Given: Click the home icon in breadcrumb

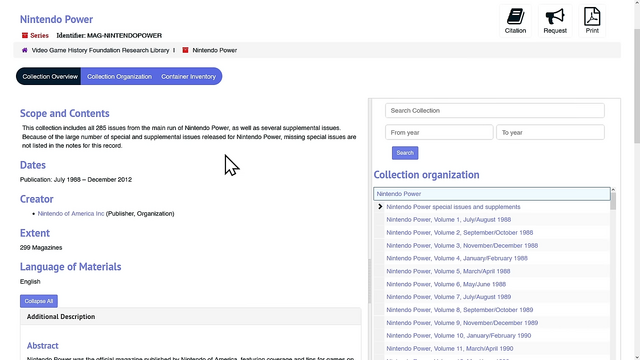Looking at the screenshot, I should 24,50.
